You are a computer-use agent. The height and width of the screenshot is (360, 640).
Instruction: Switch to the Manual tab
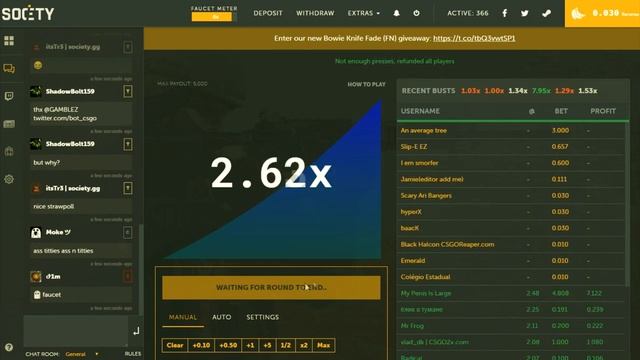click(x=183, y=317)
